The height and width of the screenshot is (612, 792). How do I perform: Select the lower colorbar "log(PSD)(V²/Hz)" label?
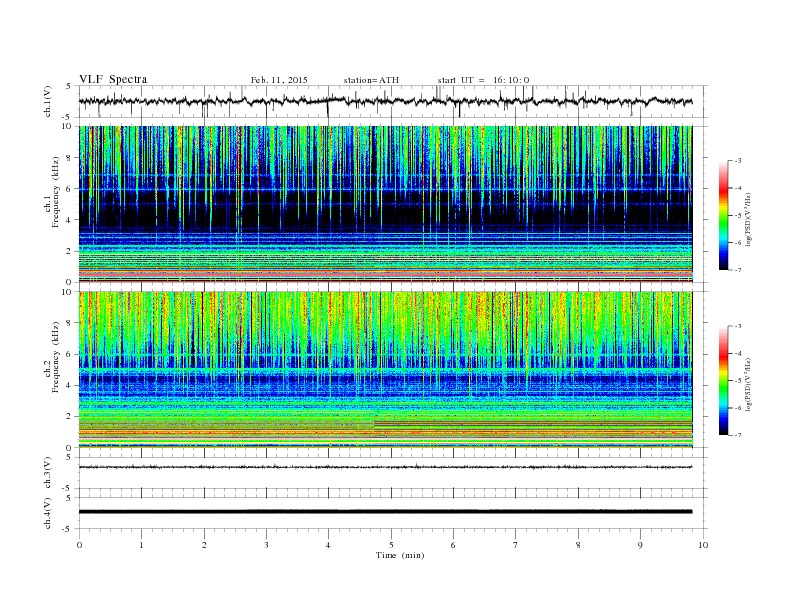(x=748, y=383)
